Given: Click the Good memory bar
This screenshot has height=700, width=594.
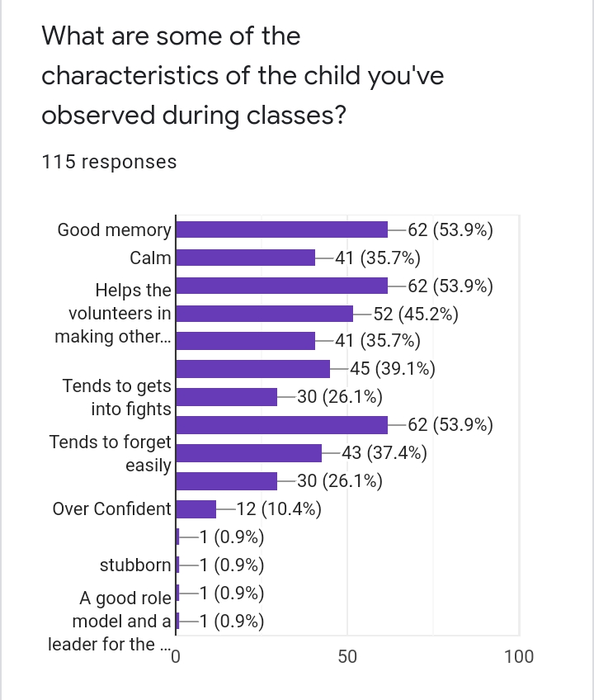Looking at the screenshot, I should pyautogui.click(x=282, y=229).
